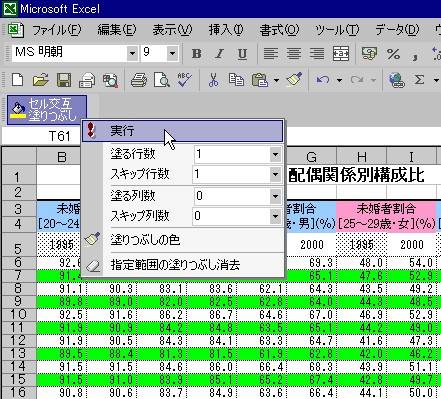The image size is (441, 399).
Task: Click the Bold formatting button
Action: [x=197, y=54]
